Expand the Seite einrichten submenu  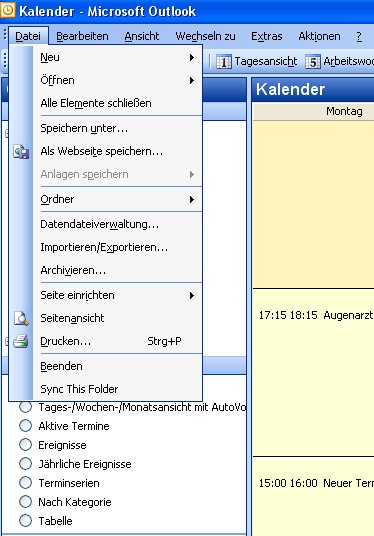(118, 295)
